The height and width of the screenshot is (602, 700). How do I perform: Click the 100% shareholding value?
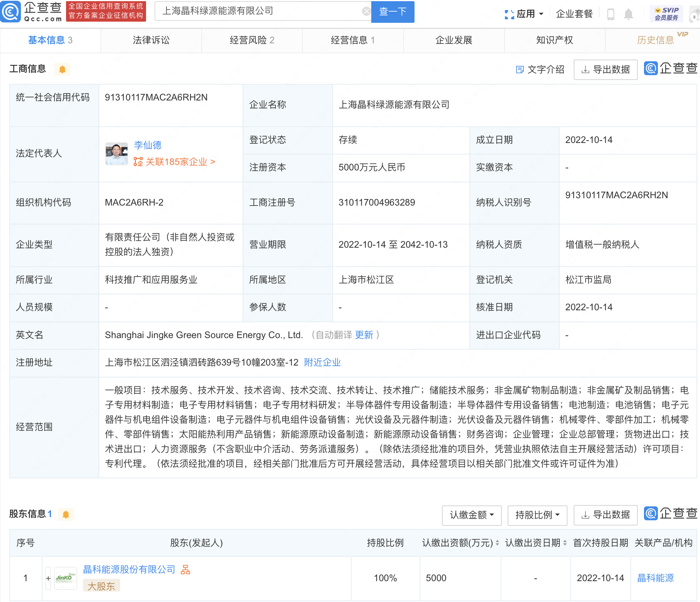(385, 578)
